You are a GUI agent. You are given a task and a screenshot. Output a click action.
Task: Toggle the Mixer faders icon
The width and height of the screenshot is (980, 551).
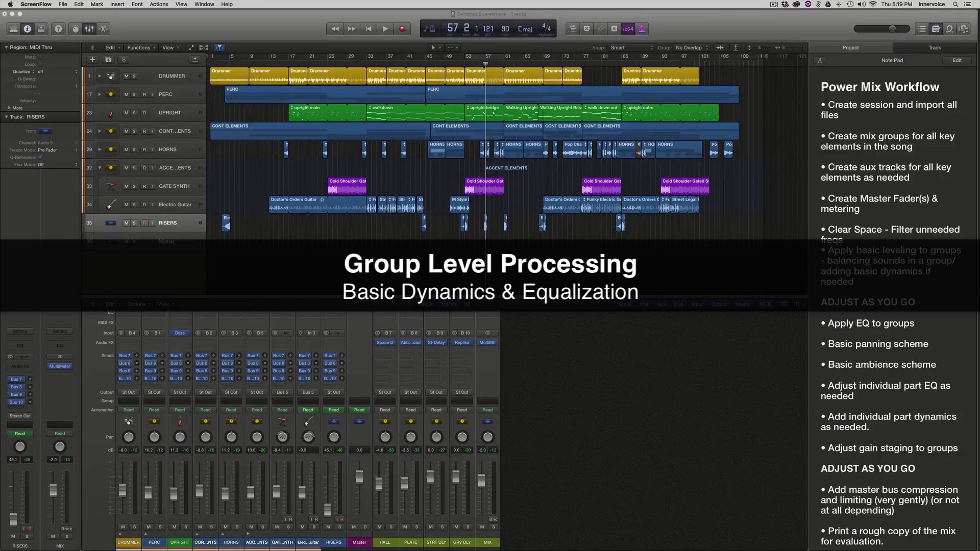pos(89,29)
